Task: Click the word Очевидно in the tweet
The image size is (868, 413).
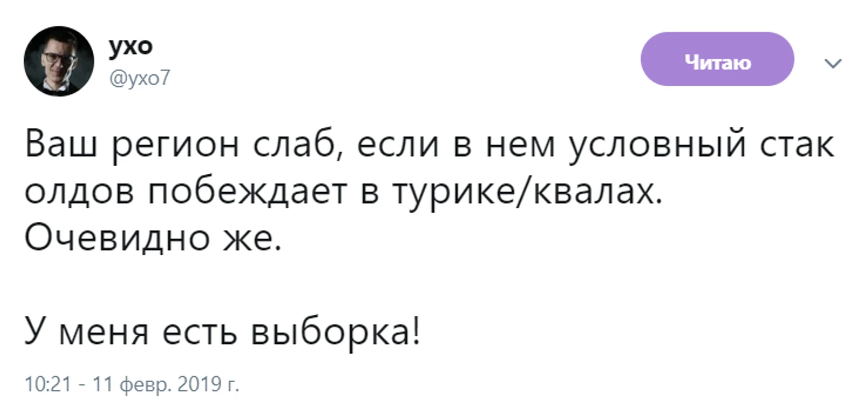Action: click(x=117, y=241)
